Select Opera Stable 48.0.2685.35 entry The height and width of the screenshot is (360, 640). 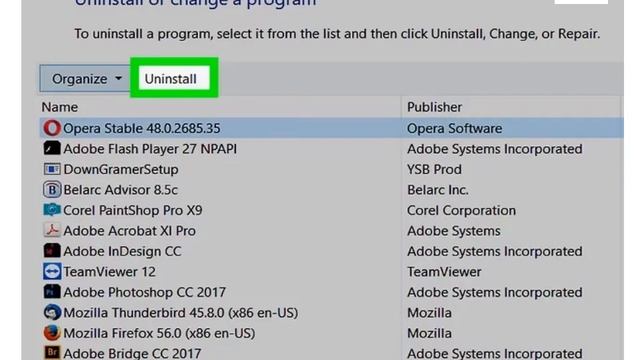142,128
